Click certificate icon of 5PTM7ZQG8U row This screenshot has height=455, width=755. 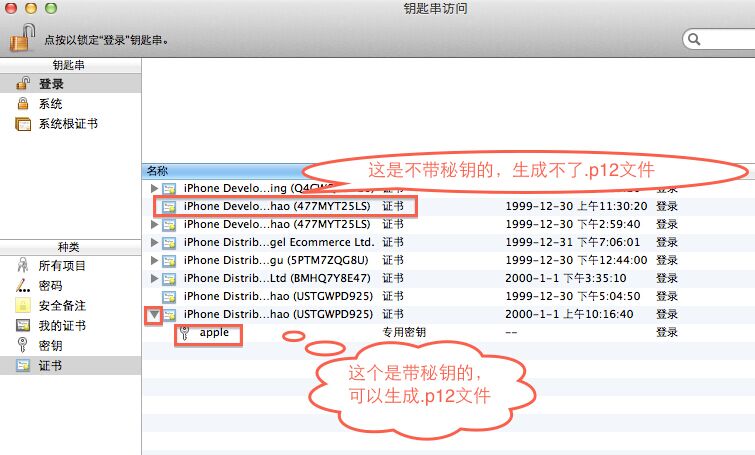(x=169, y=260)
